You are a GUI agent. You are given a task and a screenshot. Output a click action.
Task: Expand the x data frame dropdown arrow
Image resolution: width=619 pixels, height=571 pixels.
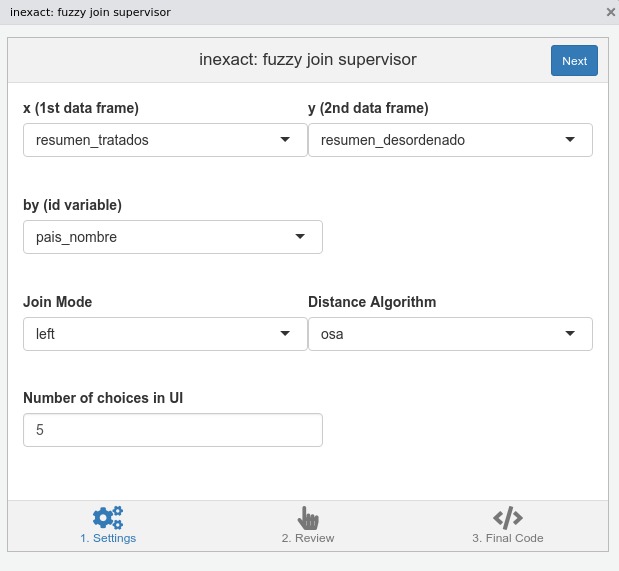pyautogui.click(x=285, y=140)
